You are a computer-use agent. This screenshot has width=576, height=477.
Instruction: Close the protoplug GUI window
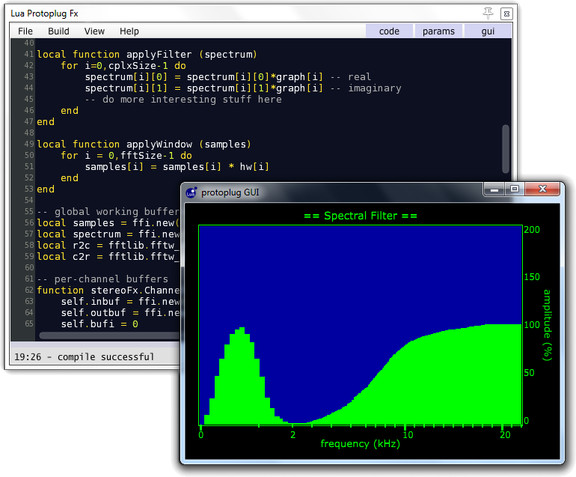click(x=542, y=189)
